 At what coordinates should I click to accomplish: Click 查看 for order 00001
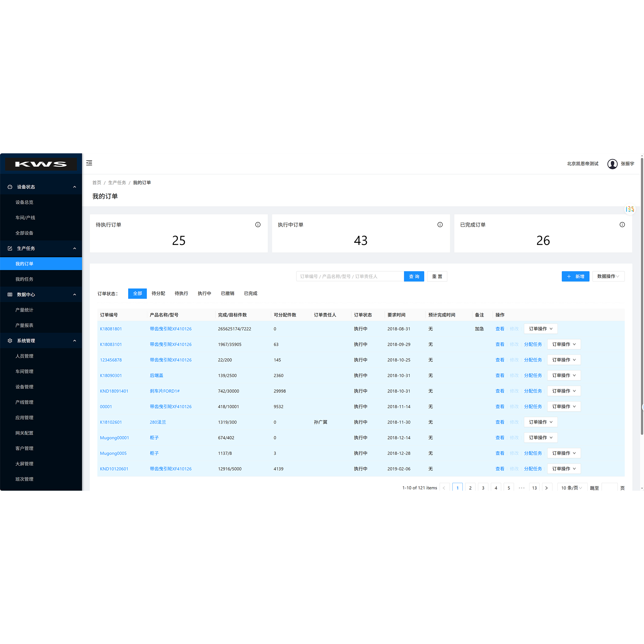point(500,407)
